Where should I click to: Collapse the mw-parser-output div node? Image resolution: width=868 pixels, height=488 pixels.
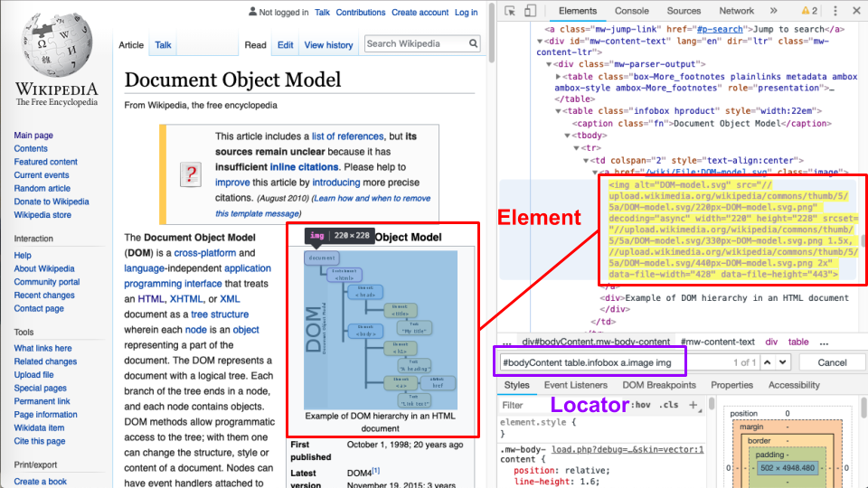coord(549,65)
